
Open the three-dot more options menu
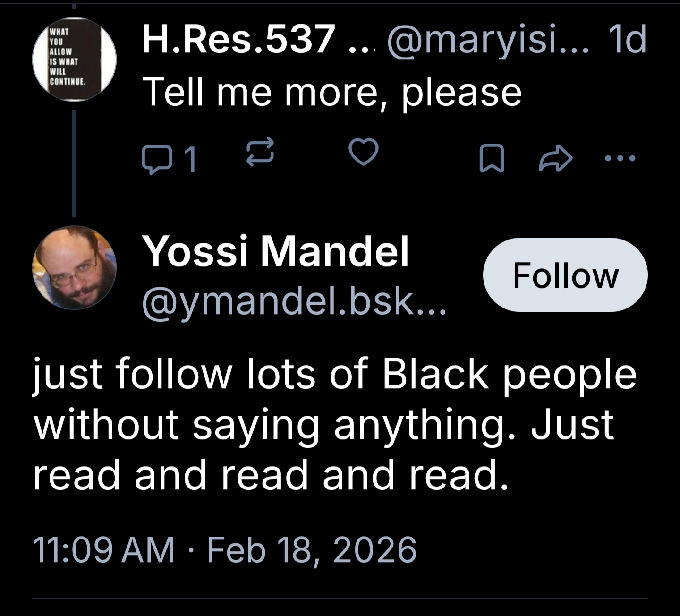pos(620,158)
